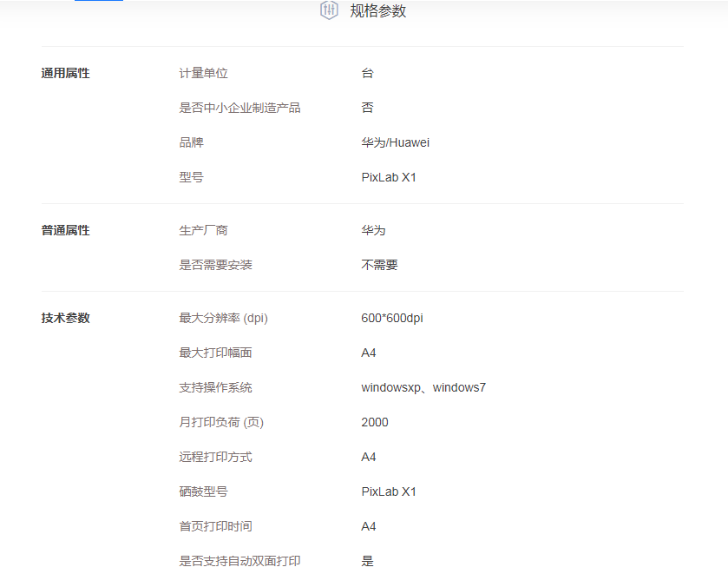This screenshot has width=728, height=587.
Task: Select the resolution value 600*600dpi
Action: coord(392,318)
